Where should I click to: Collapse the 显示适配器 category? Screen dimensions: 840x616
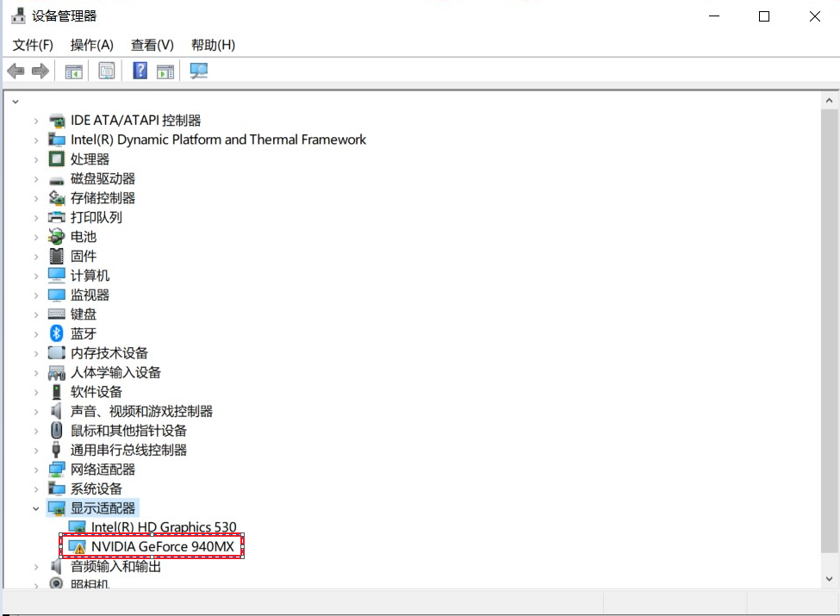click(x=35, y=507)
